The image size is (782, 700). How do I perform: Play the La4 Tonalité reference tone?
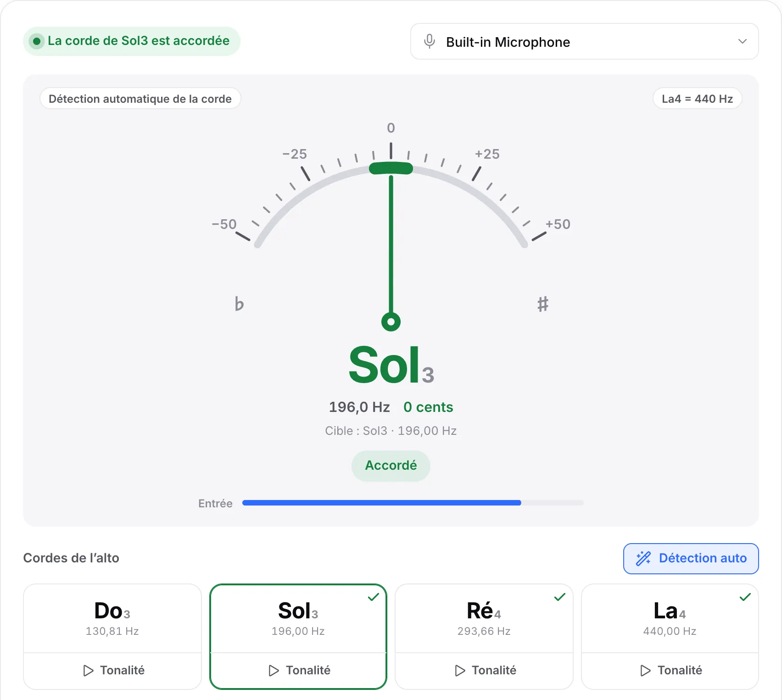pyautogui.click(x=670, y=671)
